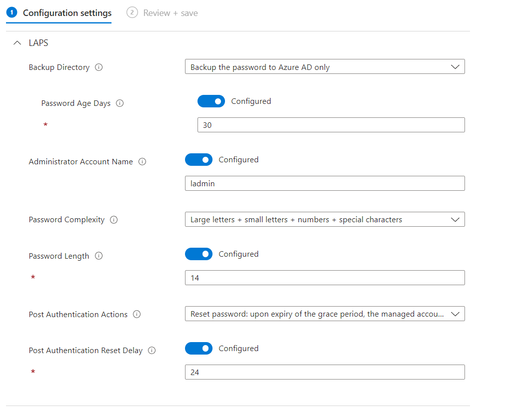This screenshot has height=420, width=517.
Task: Open the Password Complexity info icon
Action: (114, 219)
